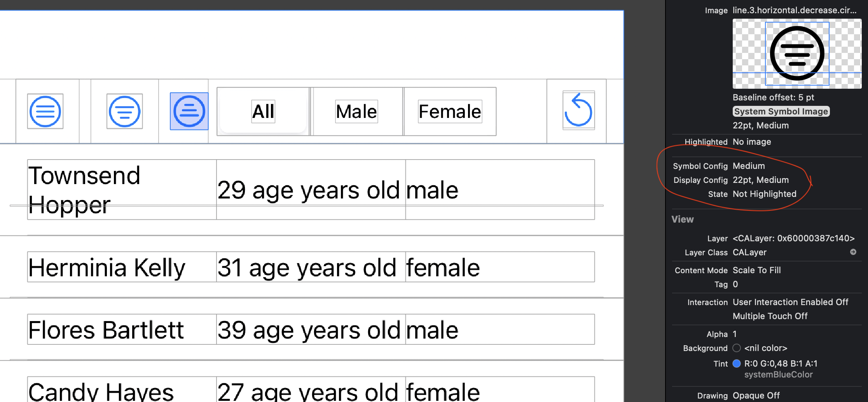Click the '29 age years old' label

(x=308, y=190)
